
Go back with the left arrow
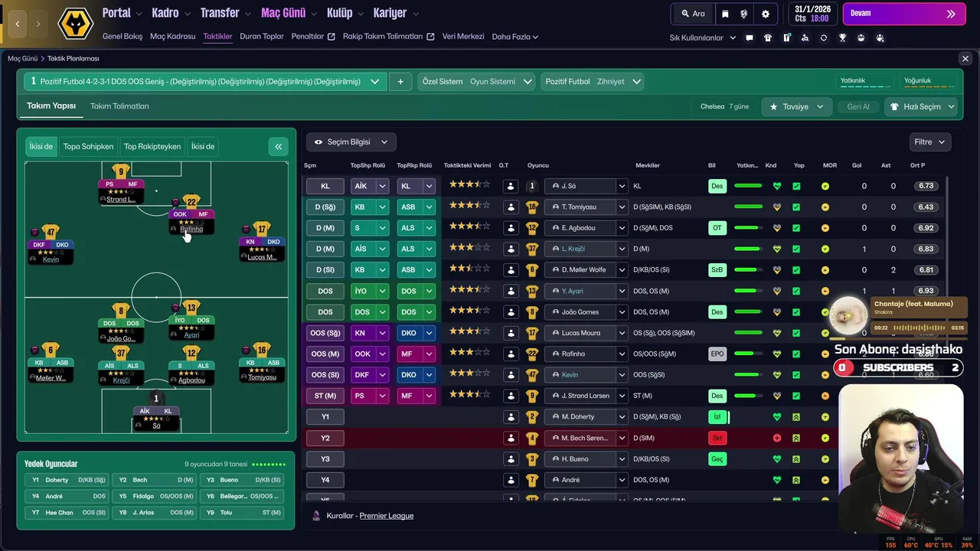[17, 24]
